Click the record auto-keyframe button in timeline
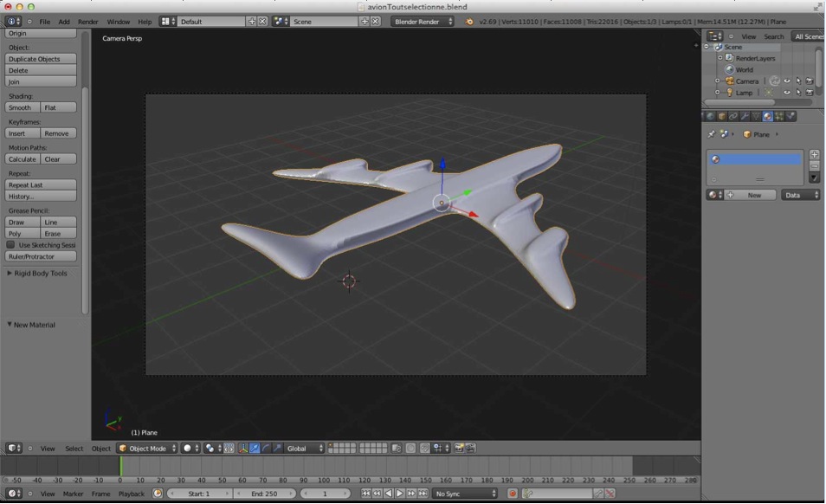 pyautogui.click(x=513, y=494)
